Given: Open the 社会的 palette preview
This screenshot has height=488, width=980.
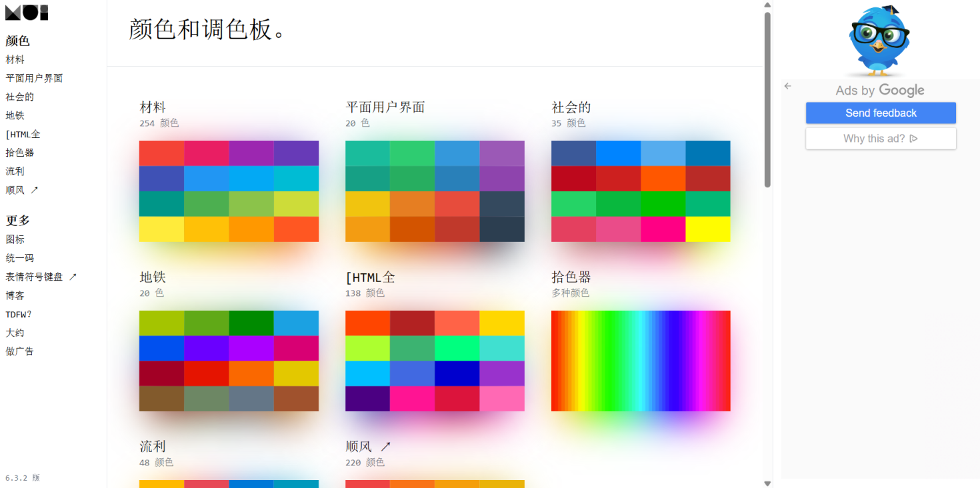Looking at the screenshot, I should click(640, 191).
